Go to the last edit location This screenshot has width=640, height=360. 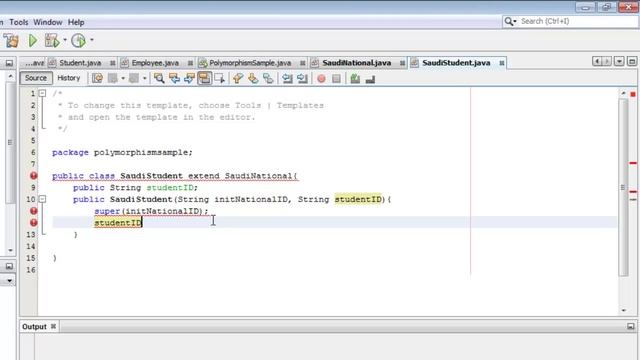coord(97,78)
